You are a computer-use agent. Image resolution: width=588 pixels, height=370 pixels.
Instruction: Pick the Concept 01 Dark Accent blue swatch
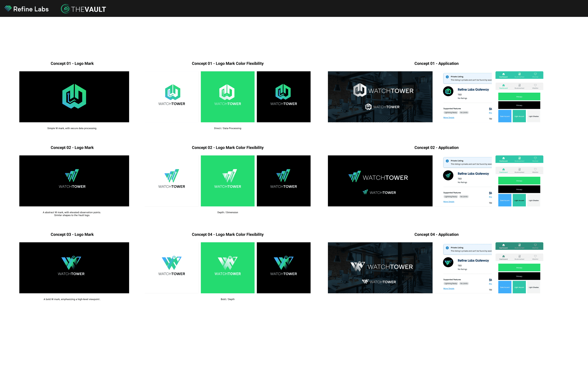tap(504, 116)
